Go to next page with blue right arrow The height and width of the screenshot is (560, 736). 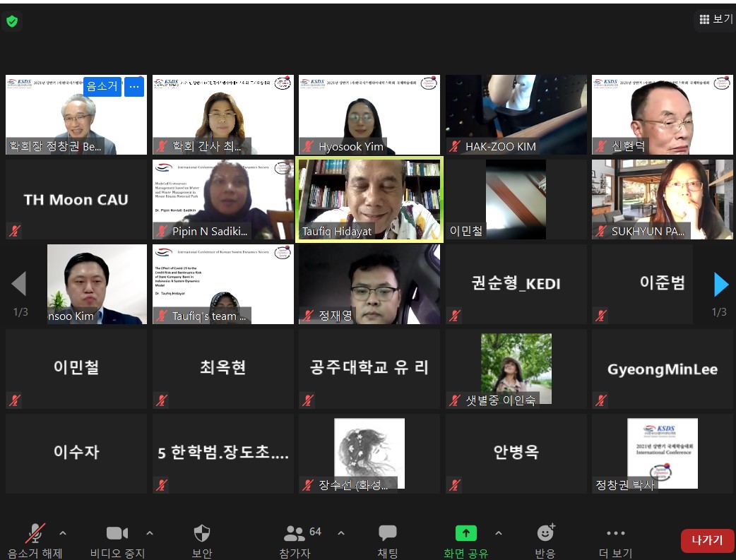point(720,284)
